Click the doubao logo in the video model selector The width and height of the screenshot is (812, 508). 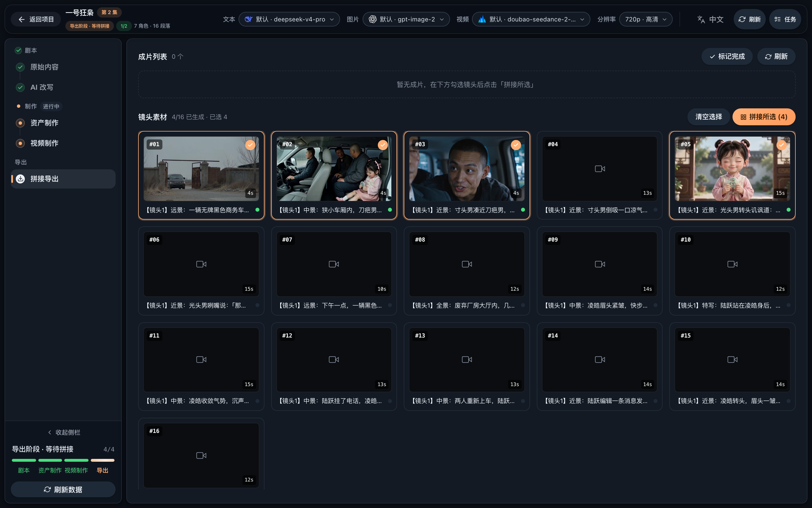point(482,19)
